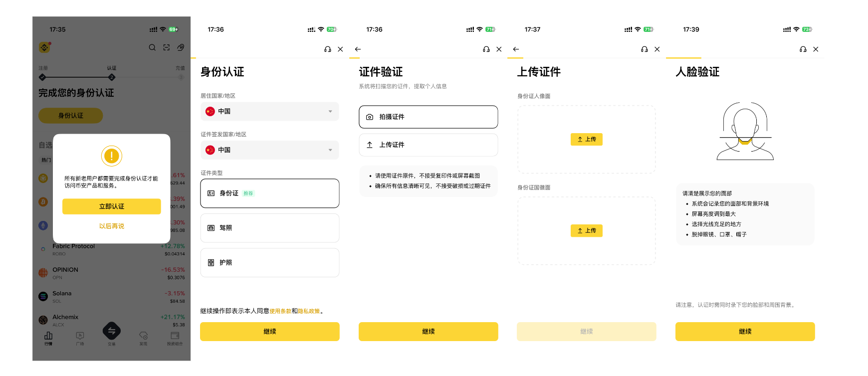Open support headset on the 人脸验证 screen
The image size is (868, 376).
(803, 49)
